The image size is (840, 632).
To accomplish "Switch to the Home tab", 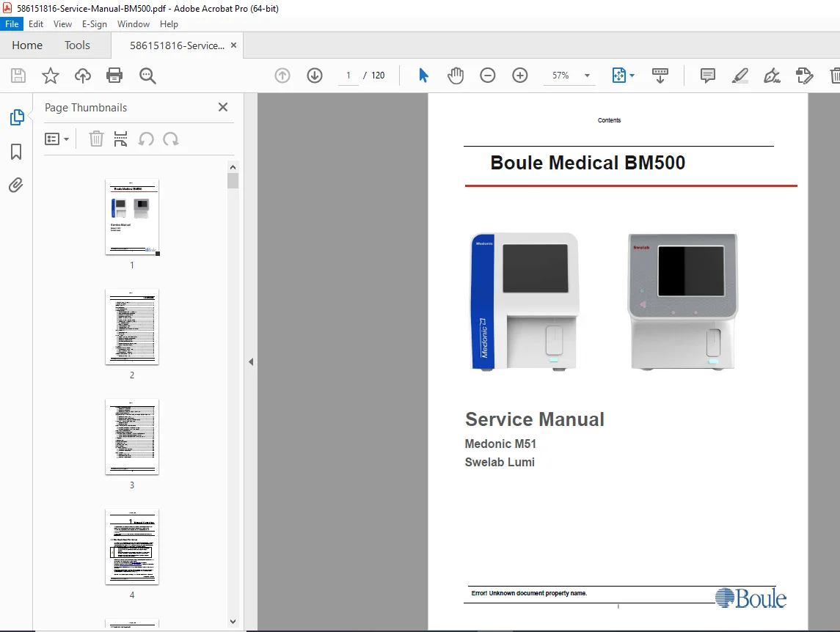I will (27, 45).
